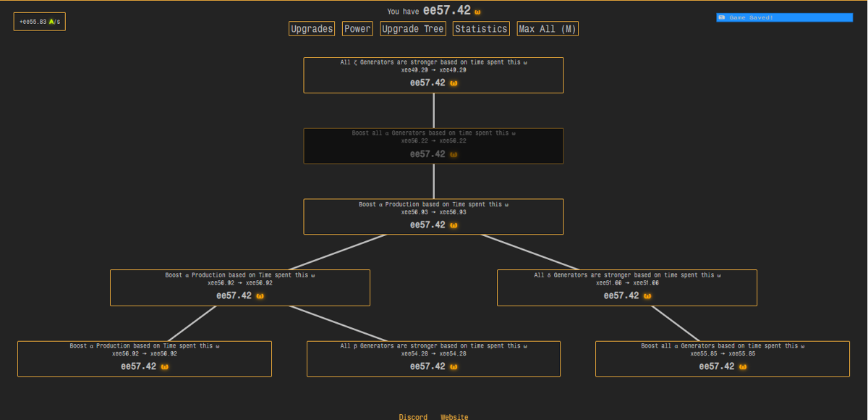
Task: Click the Website link at the bottom
Action: coord(454,416)
